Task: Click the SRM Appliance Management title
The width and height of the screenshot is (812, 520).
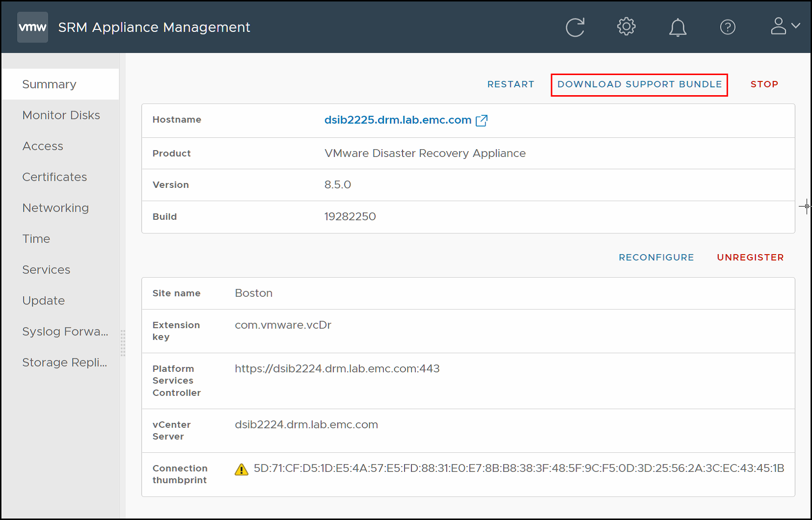Action: [x=154, y=27]
